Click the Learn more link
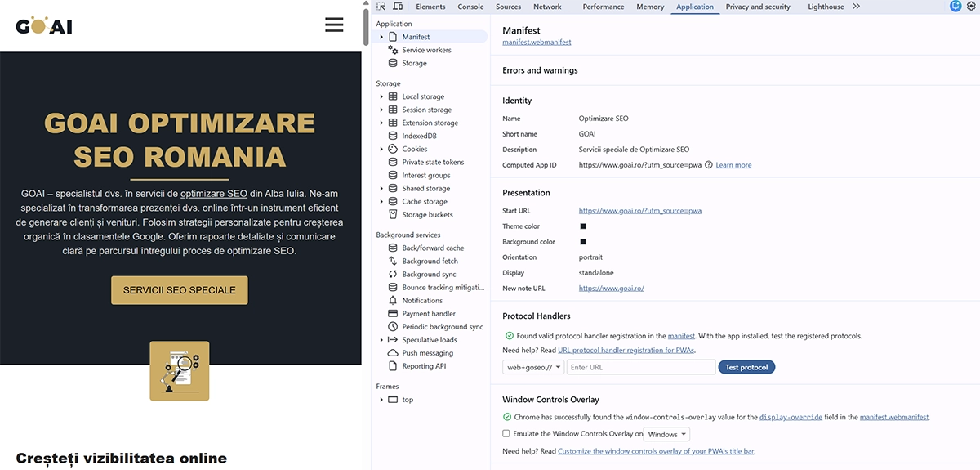Screen dimensions: 980x470 point(733,164)
